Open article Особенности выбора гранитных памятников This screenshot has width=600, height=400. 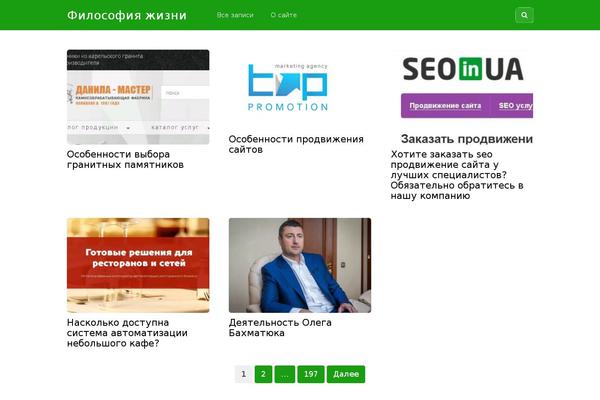tap(125, 160)
